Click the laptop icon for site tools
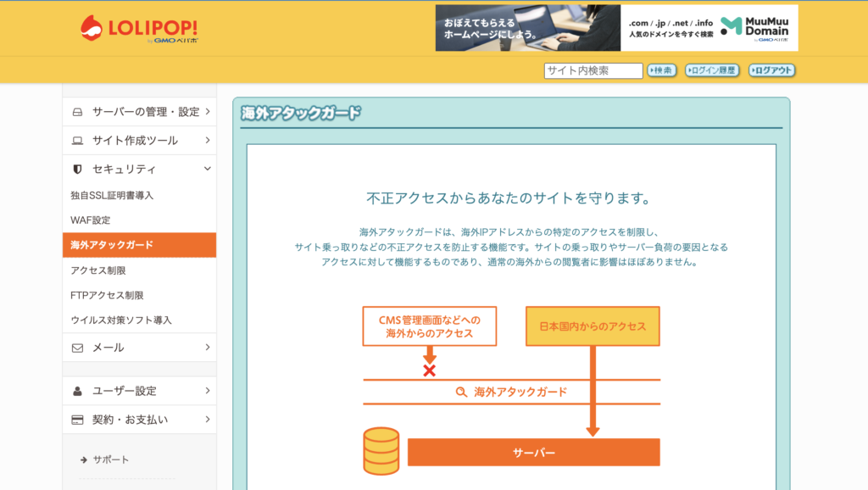The height and width of the screenshot is (490, 868). (x=77, y=141)
